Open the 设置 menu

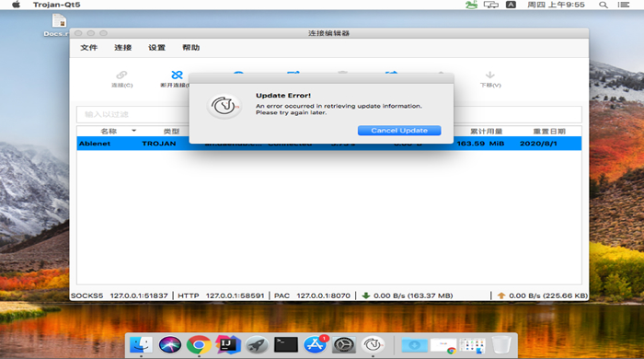tap(157, 48)
